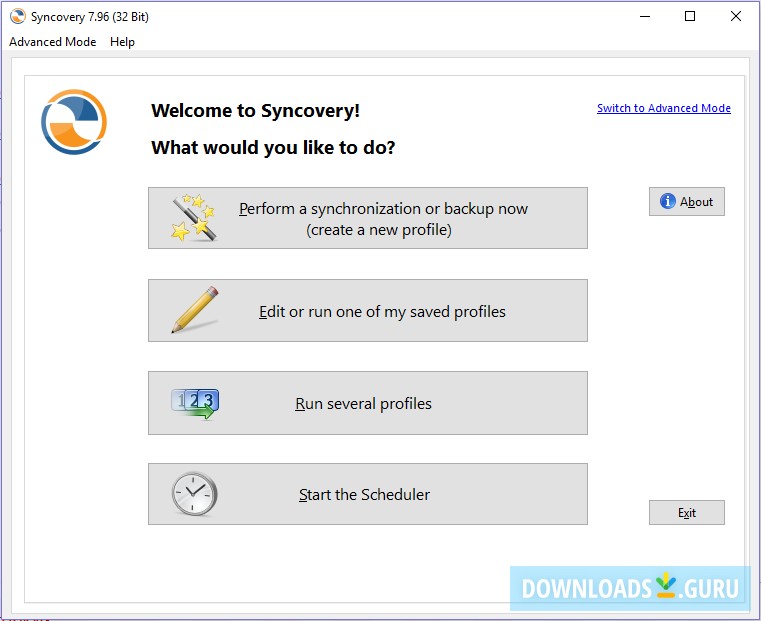761x621 pixels.
Task: Minimize the Syncovery window
Action: pyautogui.click(x=645, y=16)
